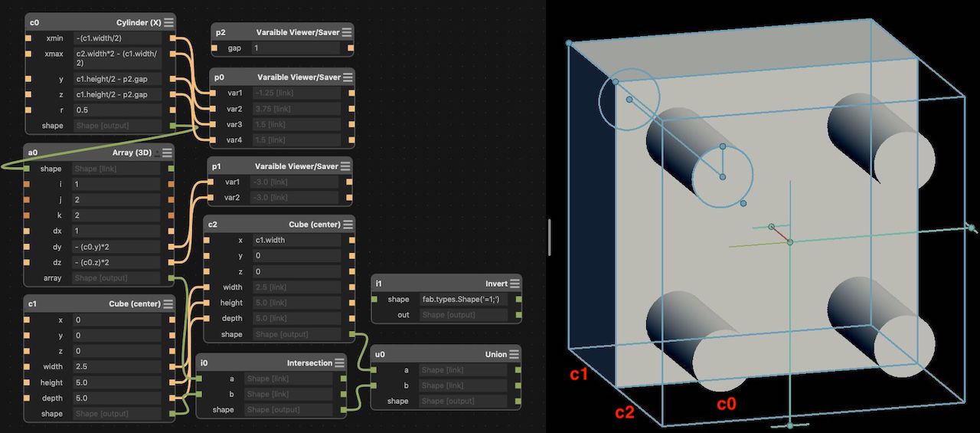The width and height of the screenshot is (980, 433).
Task: Click the c0 xmin output port
Action: (172, 38)
